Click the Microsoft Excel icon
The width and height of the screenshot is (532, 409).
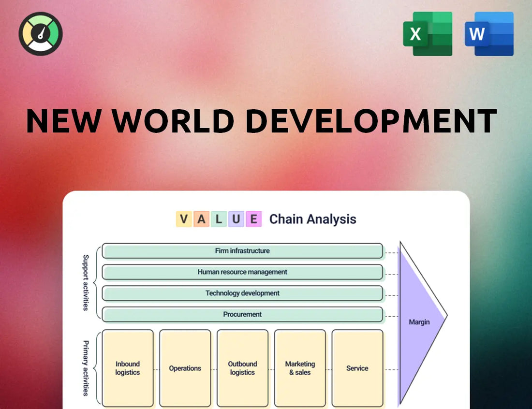pos(428,33)
